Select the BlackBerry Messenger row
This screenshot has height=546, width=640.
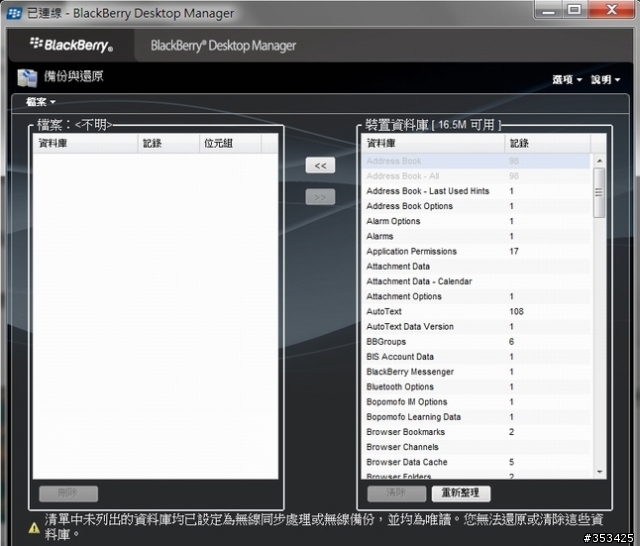(x=476, y=372)
